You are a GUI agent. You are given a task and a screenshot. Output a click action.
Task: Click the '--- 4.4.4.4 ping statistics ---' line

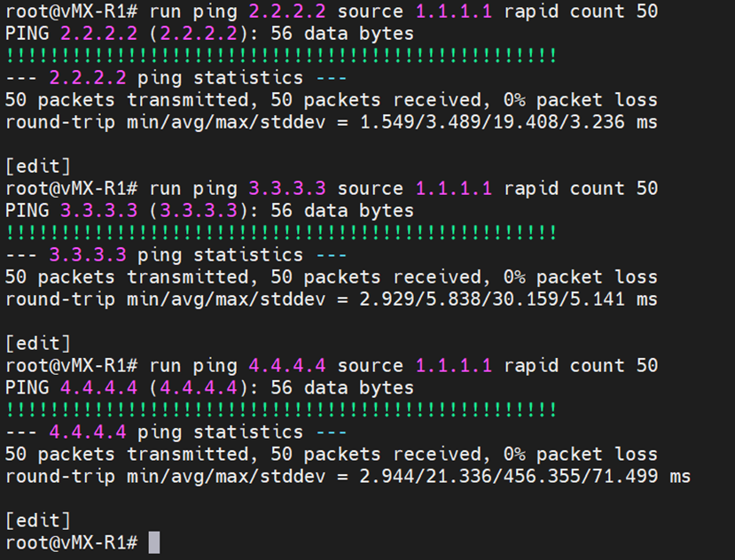[176, 432]
